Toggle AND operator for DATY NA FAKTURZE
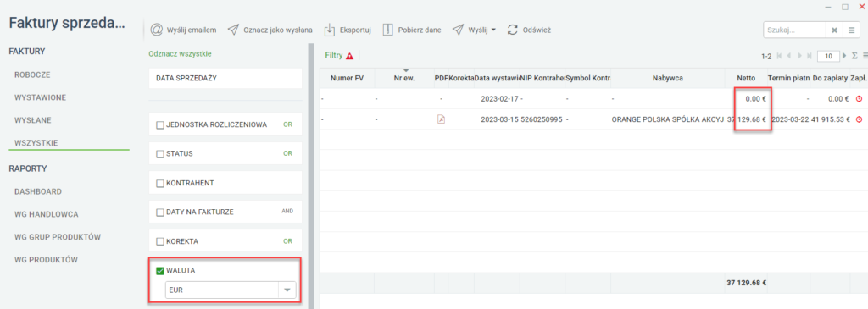868x309 pixels. click(x=287, y=211)
